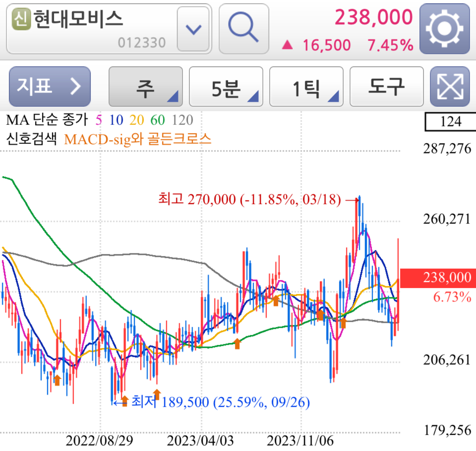Click the 206,261 price axis label
Image resolution: width=476 pixels, height=451 pixels.
click(x=447, y=360)
